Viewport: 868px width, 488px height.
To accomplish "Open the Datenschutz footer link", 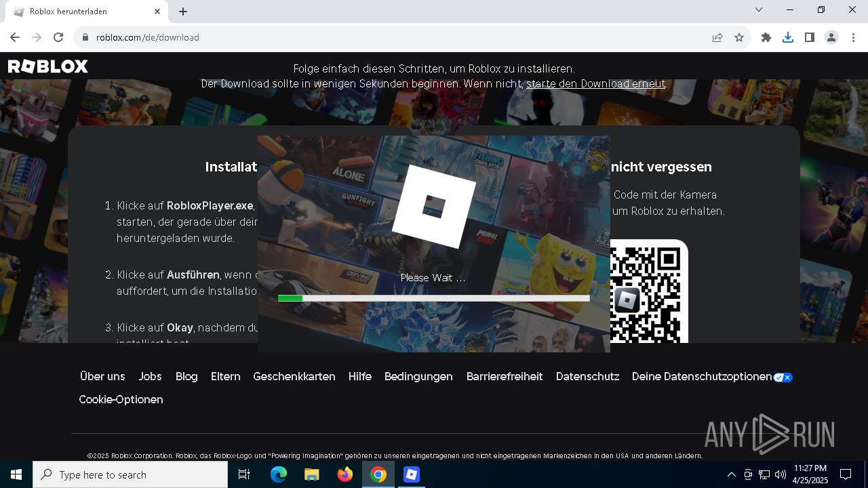I will coord(587,376).
